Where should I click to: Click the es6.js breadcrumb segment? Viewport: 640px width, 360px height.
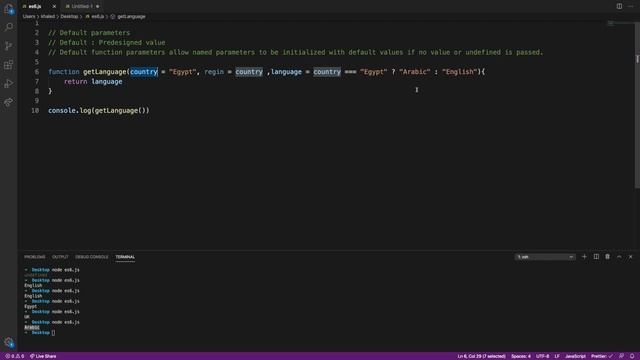point(95,17)
